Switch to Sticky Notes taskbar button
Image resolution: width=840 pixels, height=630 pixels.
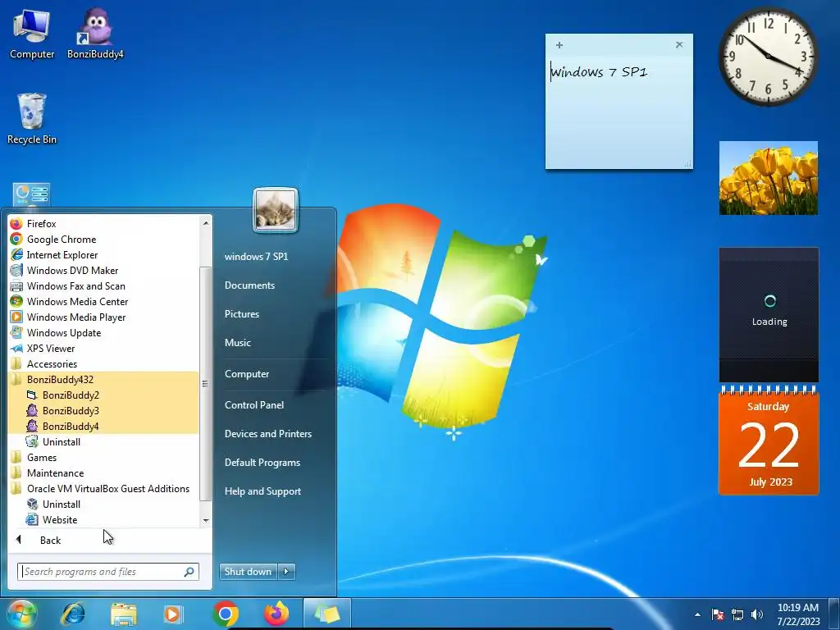(x=327, y=614)
